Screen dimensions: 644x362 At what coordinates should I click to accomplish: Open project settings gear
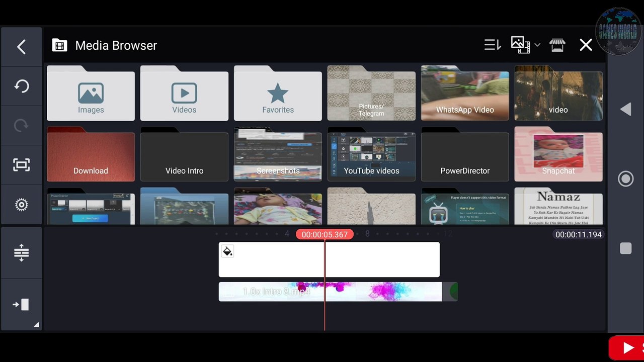(21, 205)
